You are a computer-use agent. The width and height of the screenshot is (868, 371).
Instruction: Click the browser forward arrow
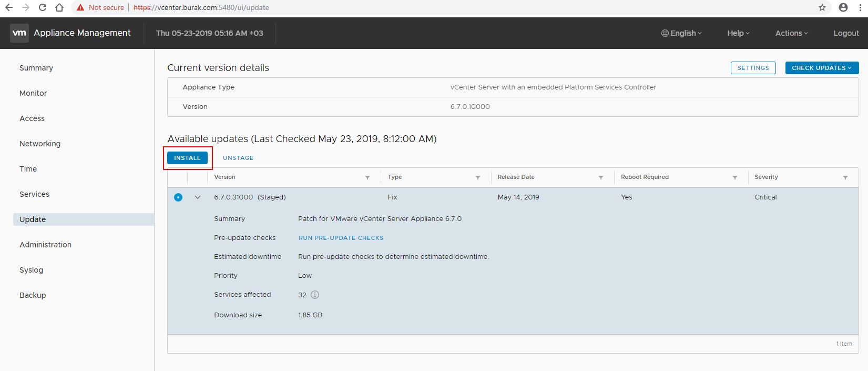(x=26, y=7)
